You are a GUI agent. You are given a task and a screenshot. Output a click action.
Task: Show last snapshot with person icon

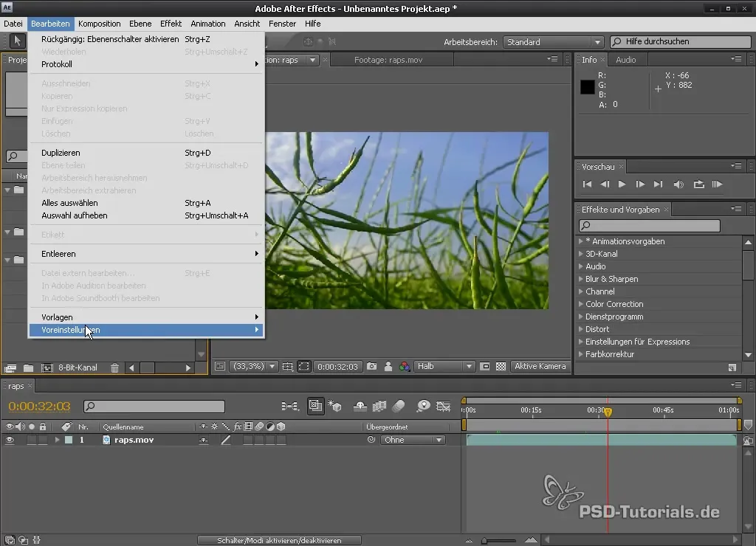point(388,366)
